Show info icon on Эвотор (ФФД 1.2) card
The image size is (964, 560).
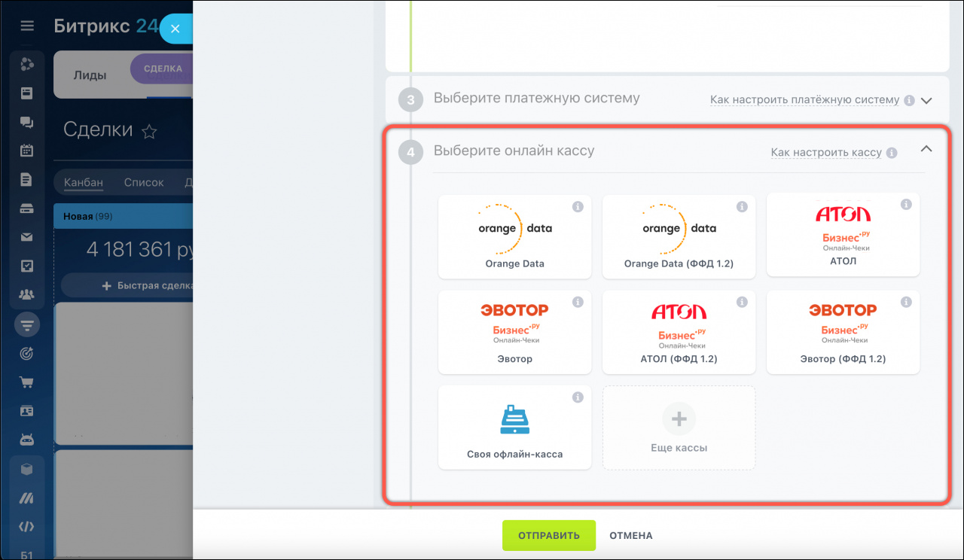click(906, 302)
